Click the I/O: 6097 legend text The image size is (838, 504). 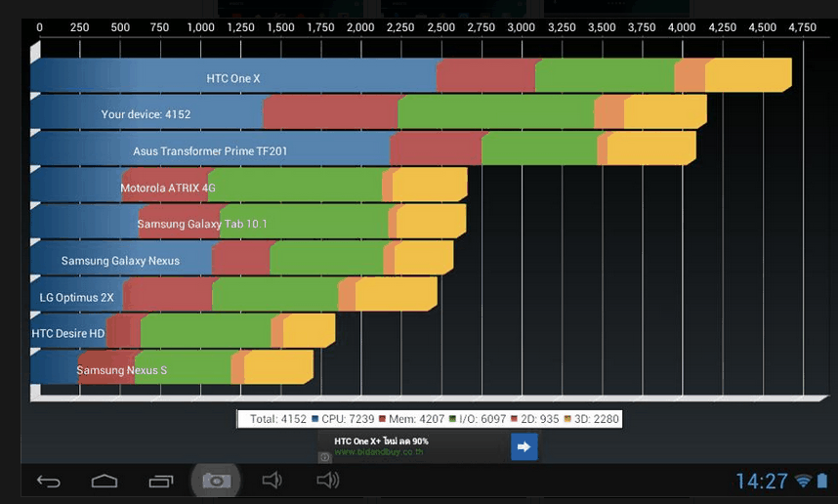click(x=482, y=419)
